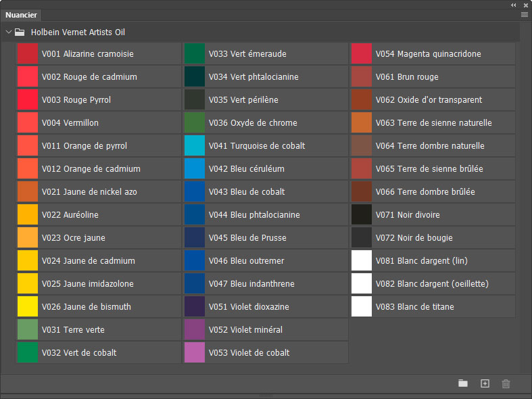Click the create new group folder icon
The height and width of the screenshot is (399, 532).
pos(463,383)
